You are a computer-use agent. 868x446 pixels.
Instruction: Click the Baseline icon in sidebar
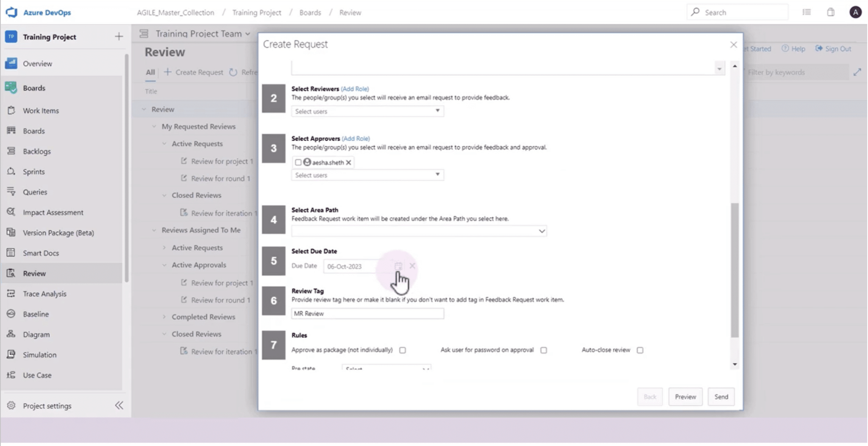pyautogui.click(x=11, y=314)
